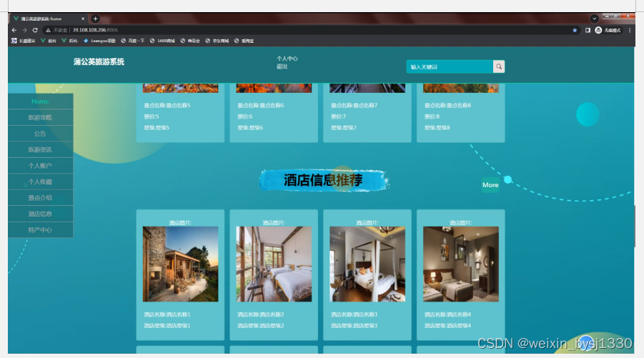Click the 酒店信息推荐 section heading
644x358 pixels.
[x=323, y=180]
